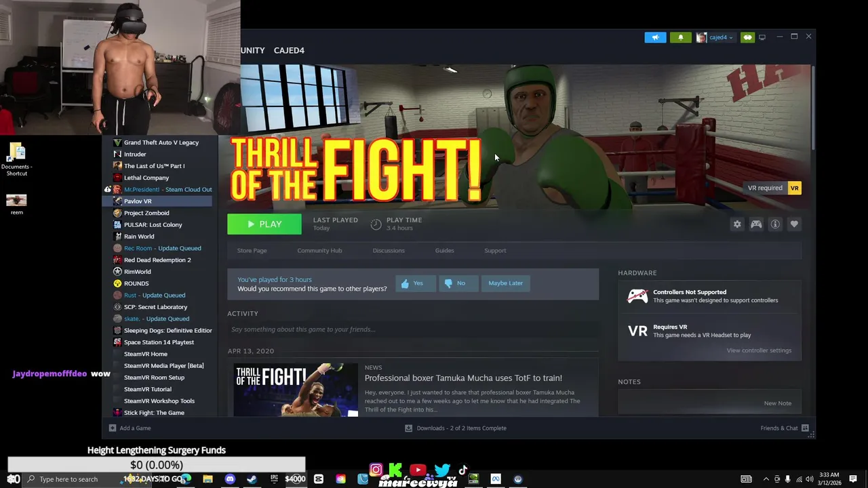Choose No thumbs down for recommendation
Image resolution: width=868 pixels, height=488 pixels.
[458, 283]
